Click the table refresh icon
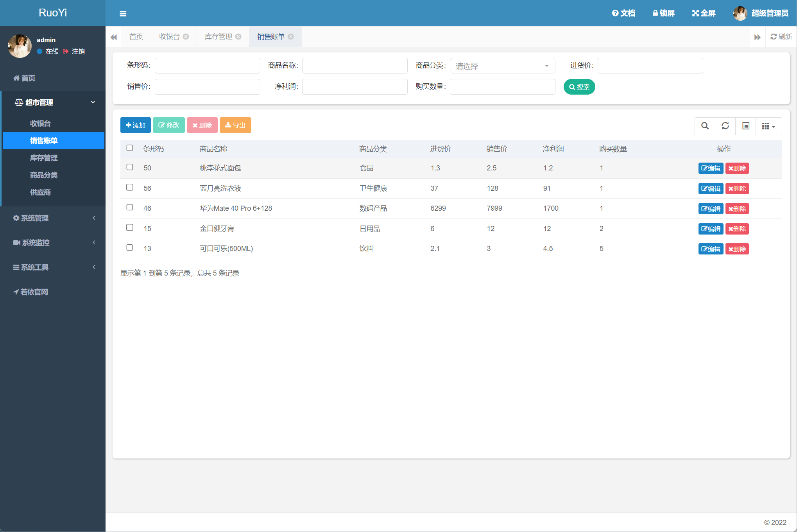This screenshot has width=797, height=532. point(725,126)
